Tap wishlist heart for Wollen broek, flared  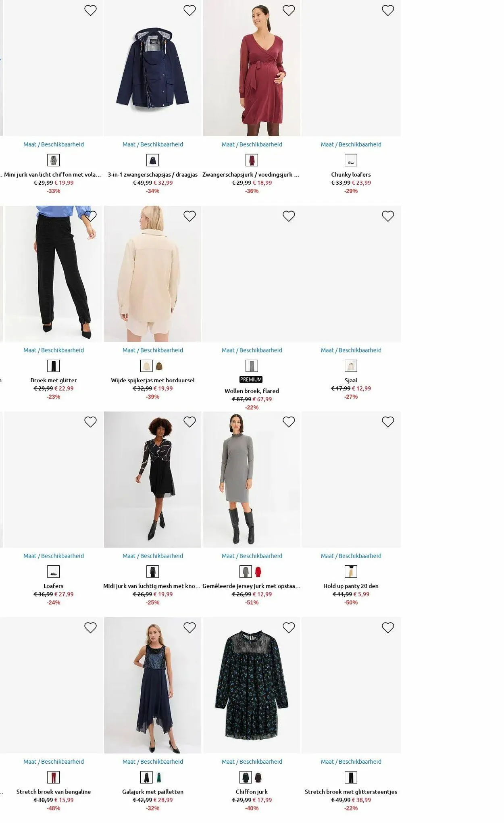(289, 216)
